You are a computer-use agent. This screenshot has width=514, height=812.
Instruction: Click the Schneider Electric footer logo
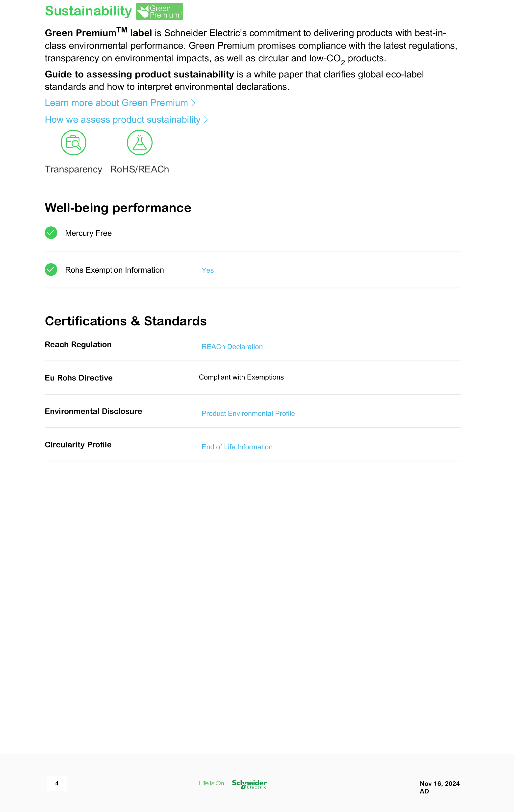[249, 784]
